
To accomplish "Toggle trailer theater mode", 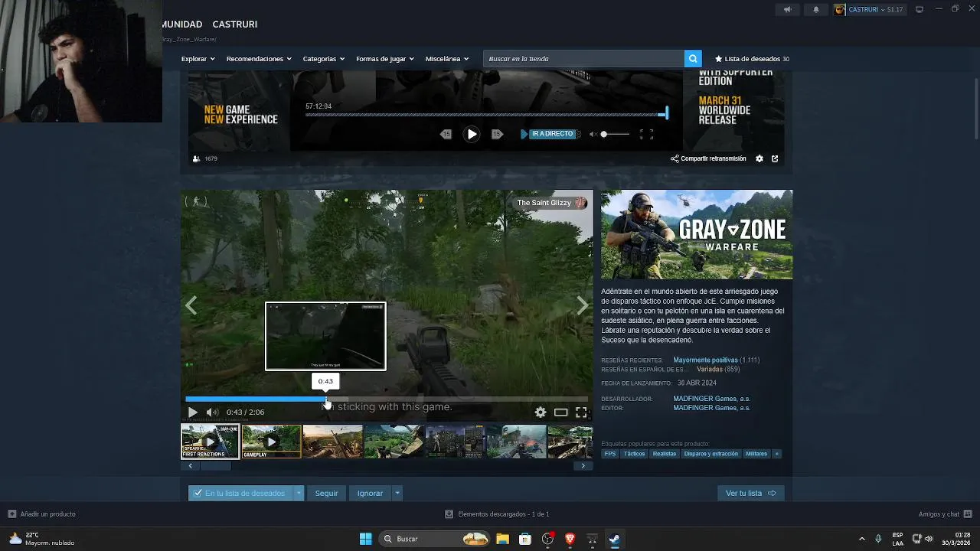I will pos(561,412).
